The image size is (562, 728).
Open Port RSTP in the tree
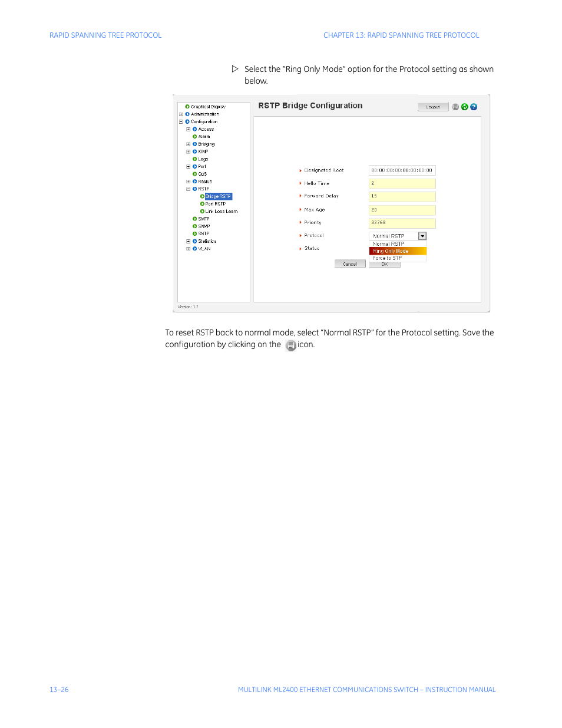point(215,204)
